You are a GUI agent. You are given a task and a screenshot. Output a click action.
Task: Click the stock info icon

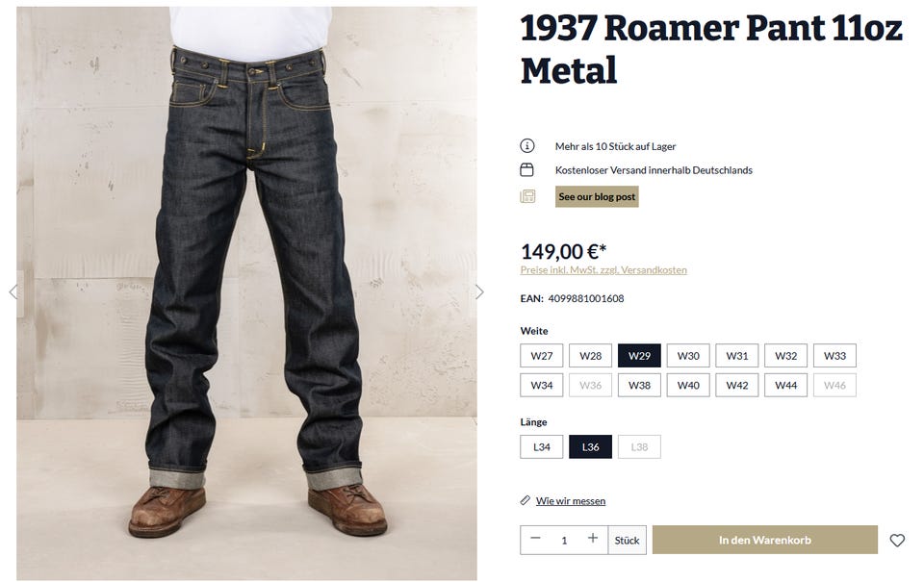(x=527, y=146)
